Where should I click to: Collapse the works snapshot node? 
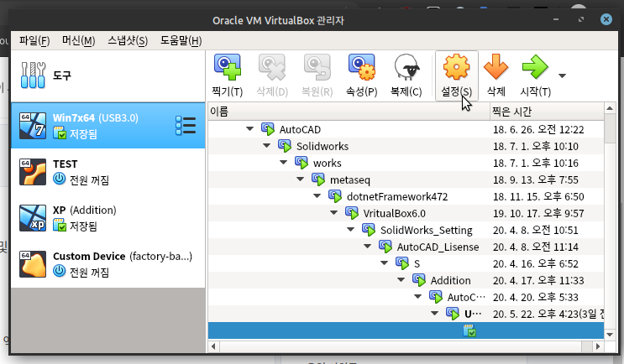[283, 162]
